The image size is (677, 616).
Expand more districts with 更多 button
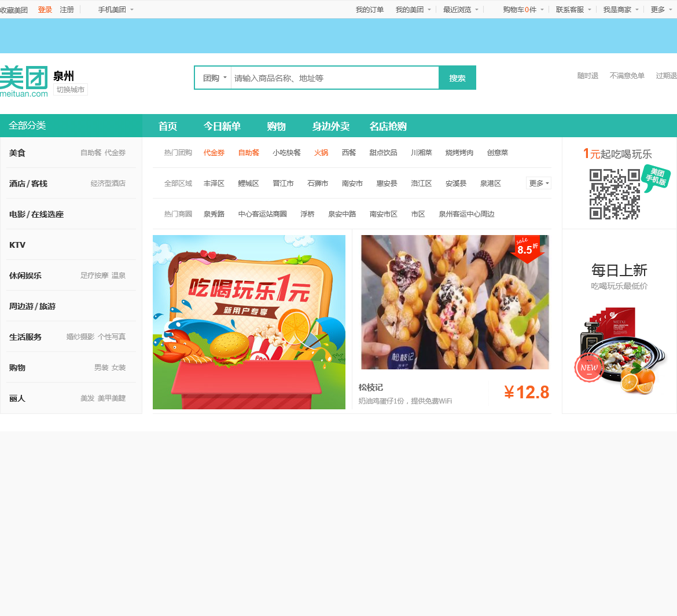tap(538, 183)
